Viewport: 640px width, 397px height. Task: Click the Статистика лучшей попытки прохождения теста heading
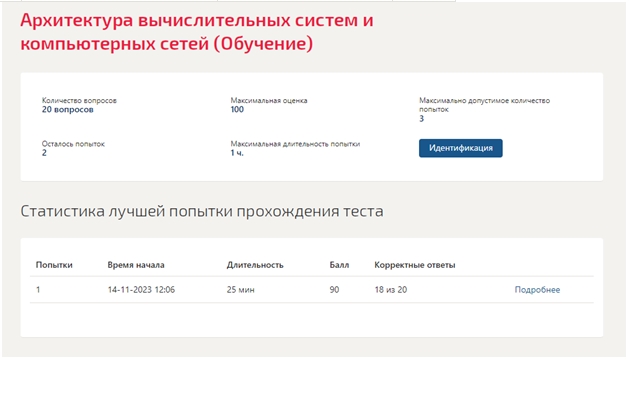[202, 211]
